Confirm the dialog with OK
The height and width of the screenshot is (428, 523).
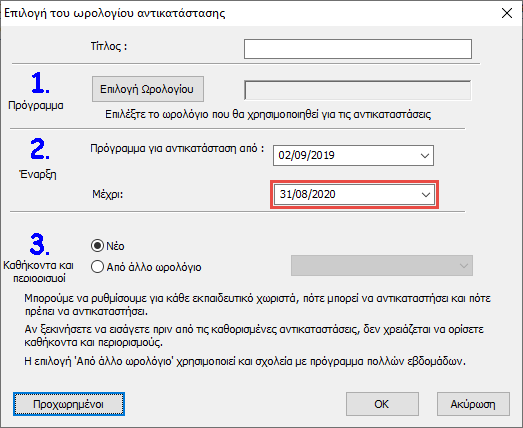(x=382, y=404)
